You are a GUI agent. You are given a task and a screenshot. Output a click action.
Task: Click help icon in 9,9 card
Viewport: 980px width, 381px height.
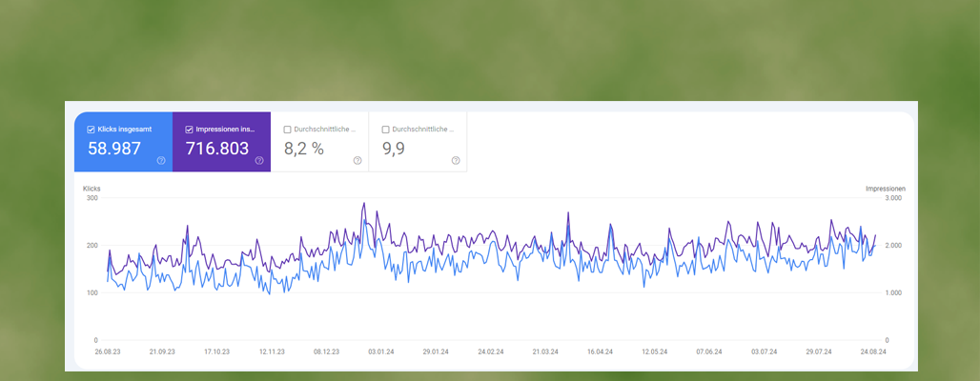pos(456,160)
